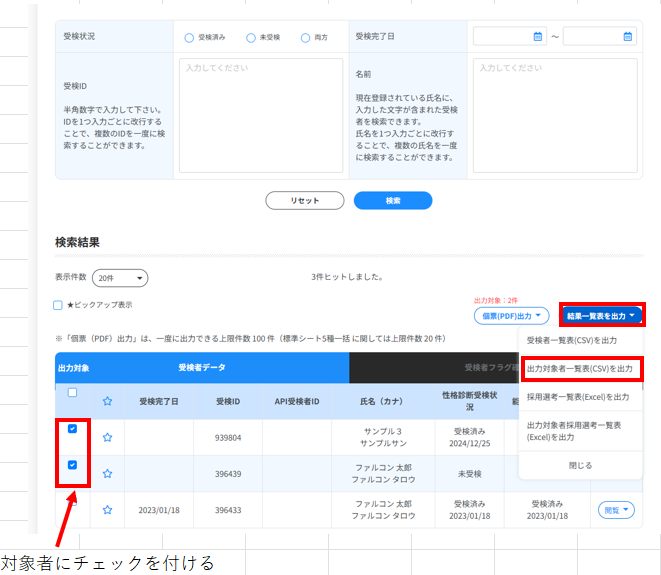Click the 氏名（カナ） column header

pyautogui.click(x=383, y=401)
